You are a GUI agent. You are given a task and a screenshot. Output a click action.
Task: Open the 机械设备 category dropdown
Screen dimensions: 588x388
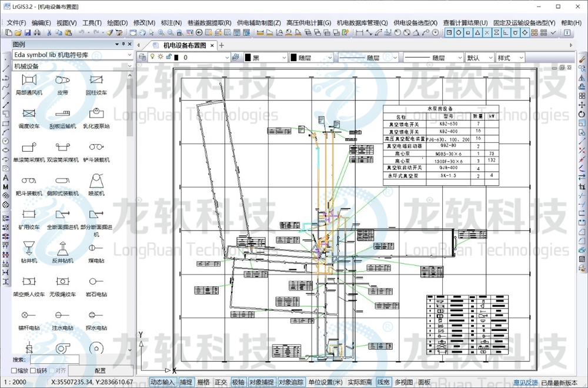coord(130,66)
